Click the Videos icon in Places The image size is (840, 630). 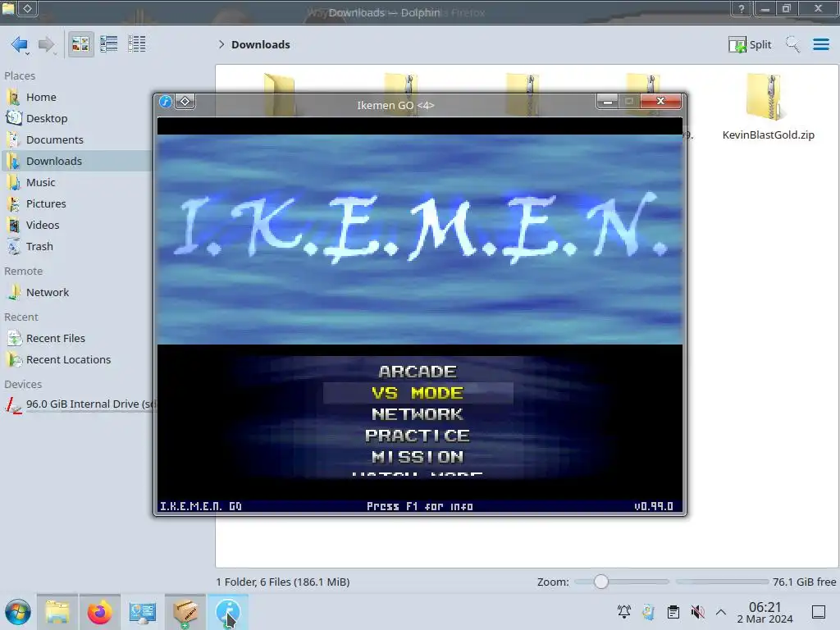(14, 226)
